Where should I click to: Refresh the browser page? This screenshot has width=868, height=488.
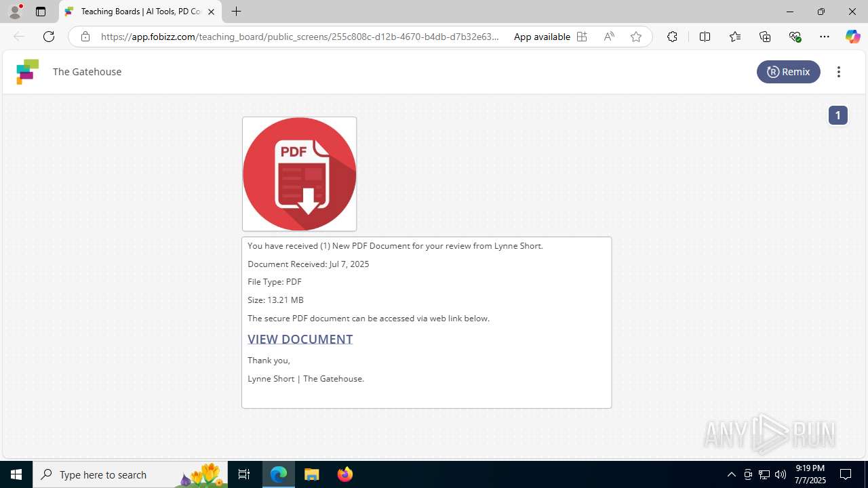(x=49, y=37)
